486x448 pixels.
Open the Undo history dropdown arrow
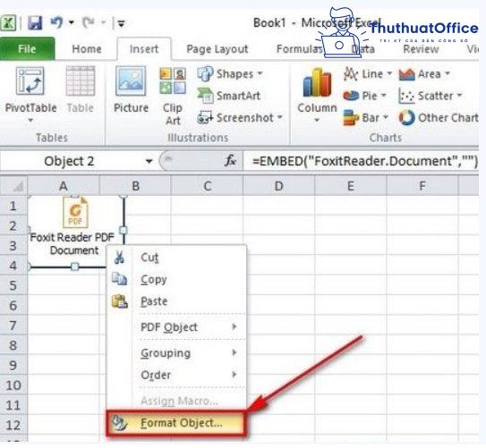(72, 22)
